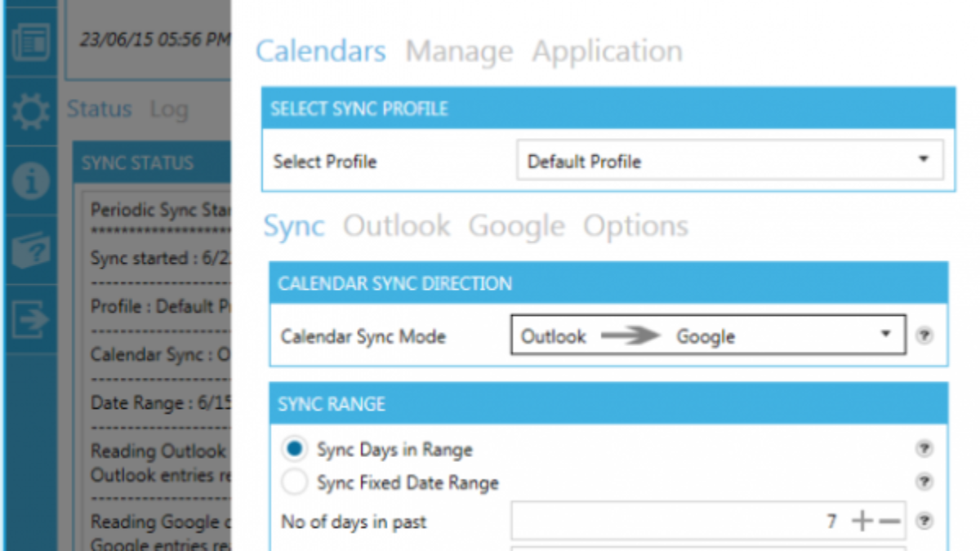Click help icon beside Calendar Sync Mode
This screenshot has height=551, width=980.
point(924,335)
